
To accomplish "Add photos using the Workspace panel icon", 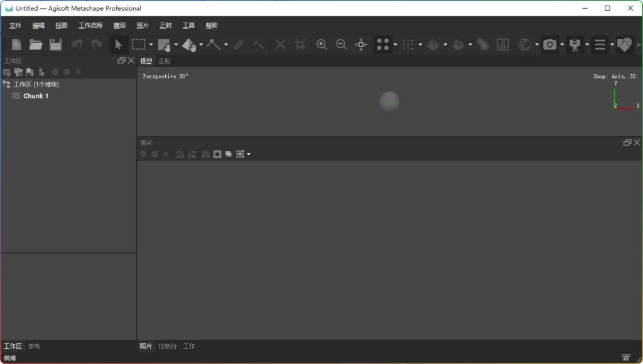I will pyautogui.click(x=18, y=72).
